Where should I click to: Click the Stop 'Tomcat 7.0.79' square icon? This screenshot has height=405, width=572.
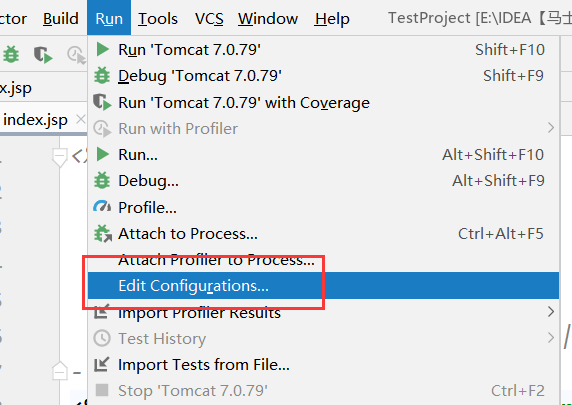(x=102, y=390)
